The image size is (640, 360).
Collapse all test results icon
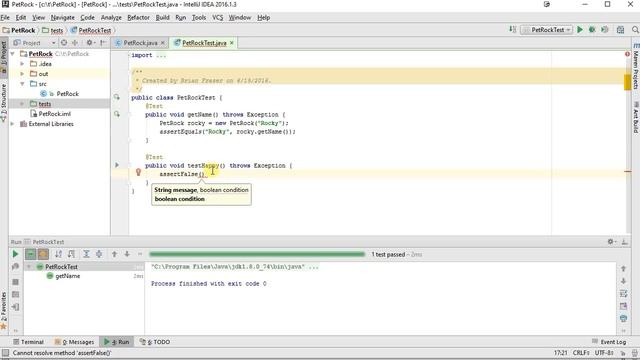coord(99,254)
